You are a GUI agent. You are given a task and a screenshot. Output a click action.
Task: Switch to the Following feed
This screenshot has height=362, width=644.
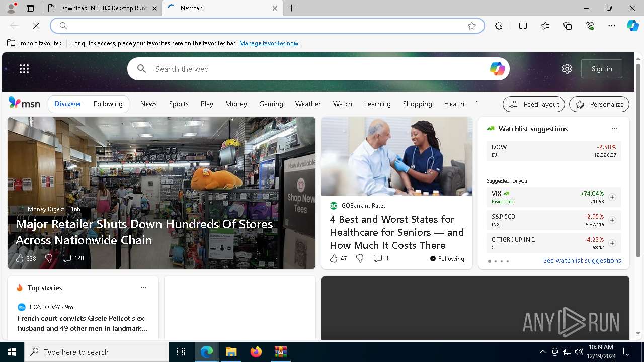point(108,104)
